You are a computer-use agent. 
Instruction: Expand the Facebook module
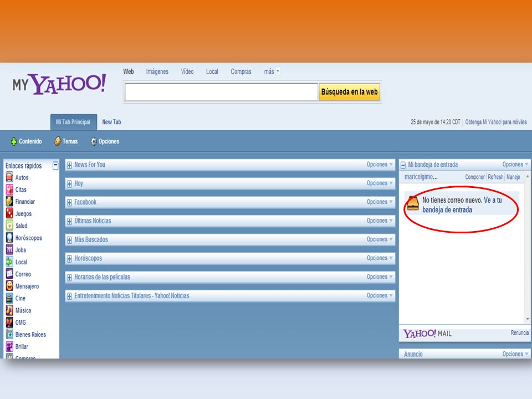point(69,203)
